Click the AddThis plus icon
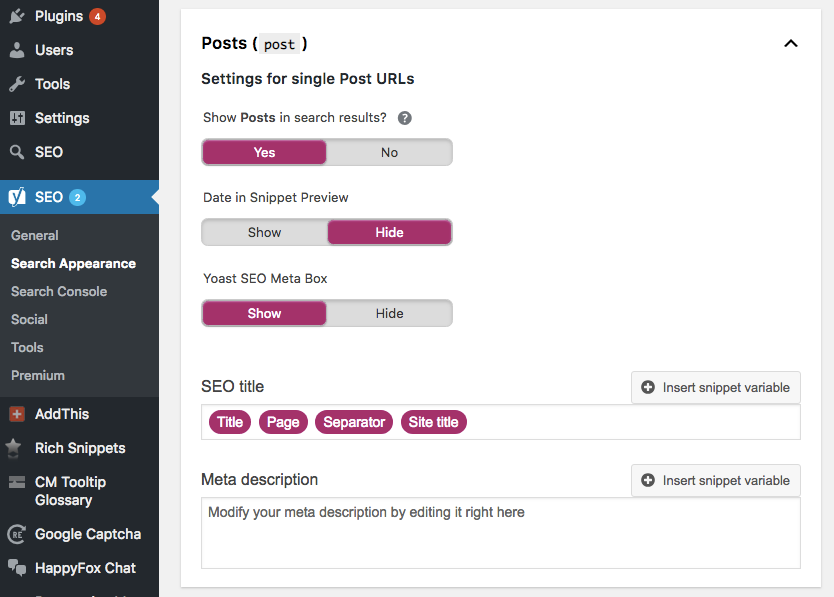Screen dimensions: 834x597 point(17,414)
